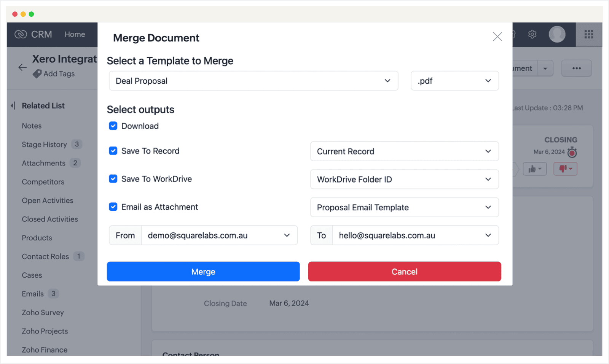Image resolution: width=609 pixels, height=364 pixels.
Task: Go to the Home tab
Action: coord(75,34)
